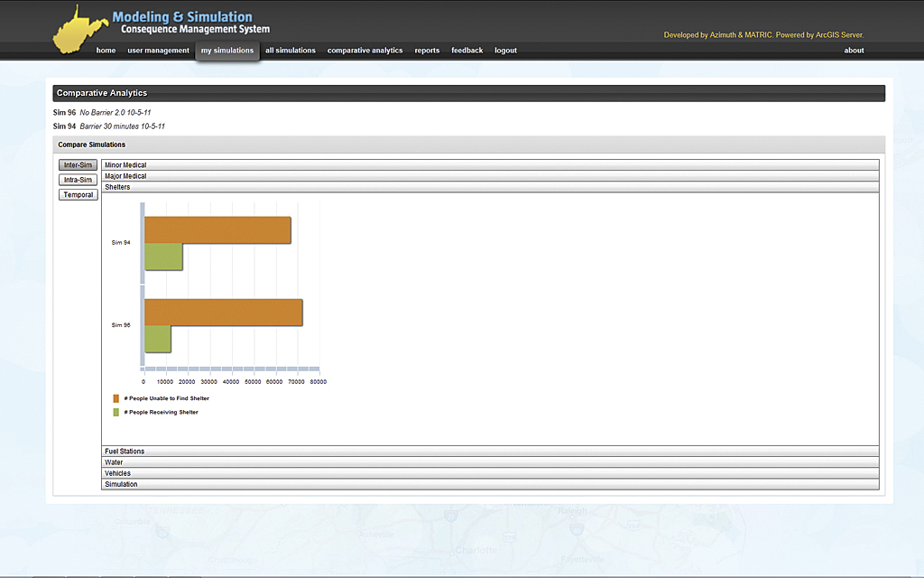This screenshot has height=578, width=924.
Task: Expand the Minor Medical section
Action: tap(490, 165)
